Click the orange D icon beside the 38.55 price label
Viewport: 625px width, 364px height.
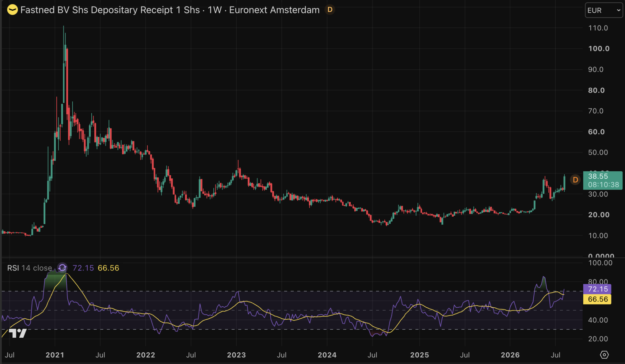(x=575, y=180)
